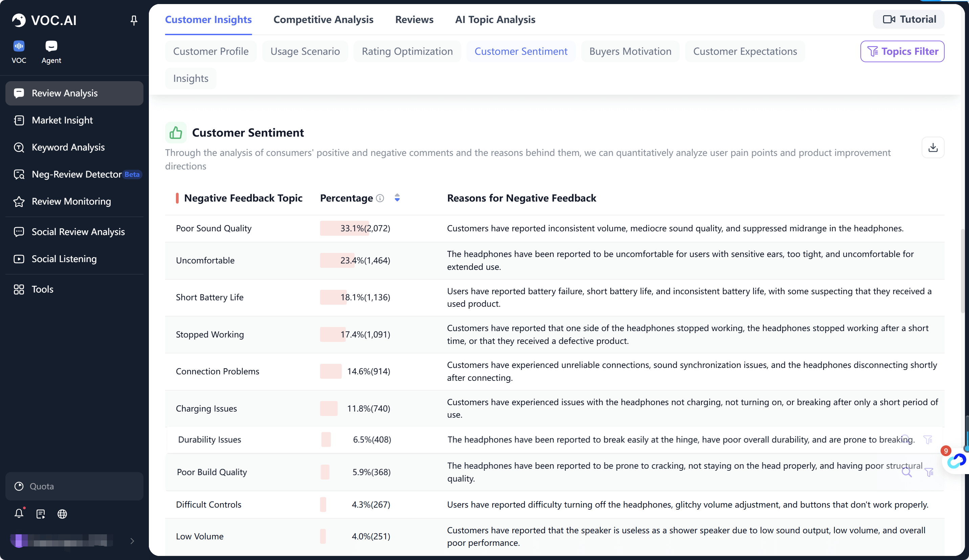This screenshot has width=969, height=560.
Task: Open the Agent chat icon
Action: tap(51, 47)
